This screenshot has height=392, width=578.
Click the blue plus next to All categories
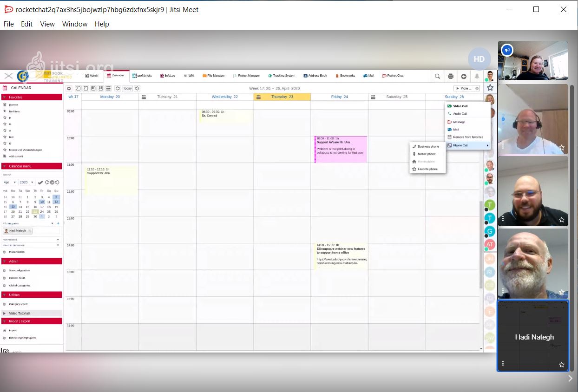point(58,223)
